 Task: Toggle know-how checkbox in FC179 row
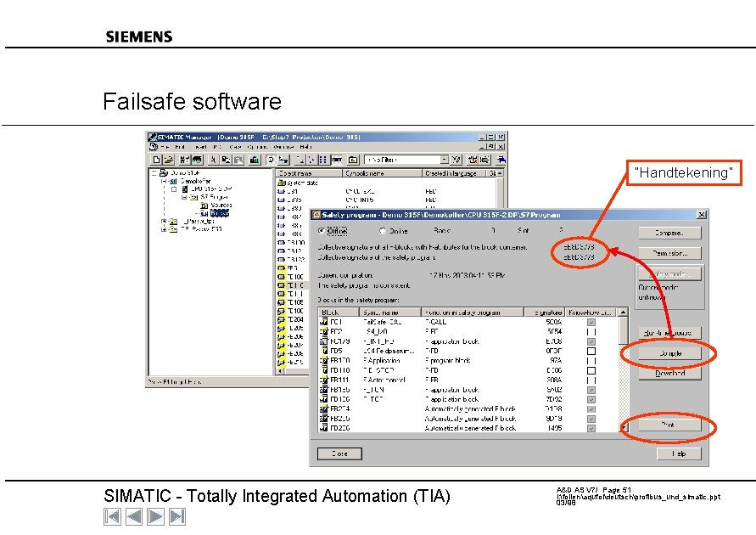point(591,341)
